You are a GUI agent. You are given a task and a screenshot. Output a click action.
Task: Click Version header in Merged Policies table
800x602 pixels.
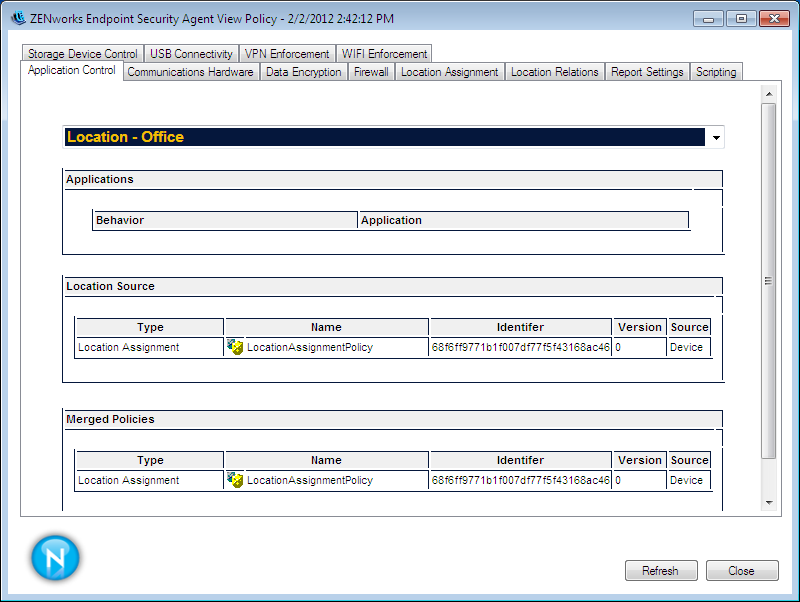[x=640, y=460]
